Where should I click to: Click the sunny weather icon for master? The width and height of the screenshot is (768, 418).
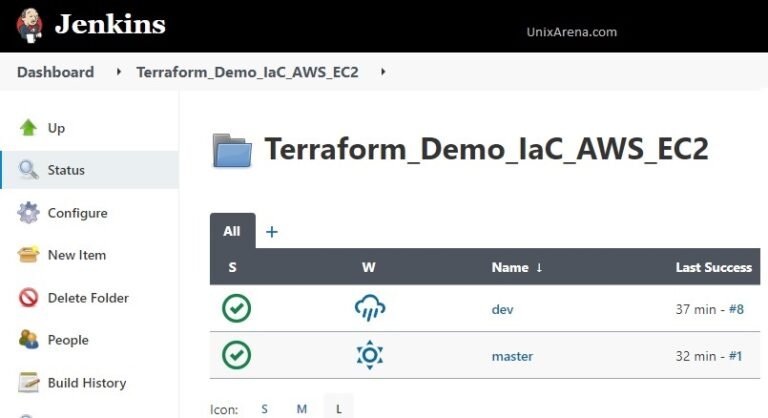[x=370, y=356]
